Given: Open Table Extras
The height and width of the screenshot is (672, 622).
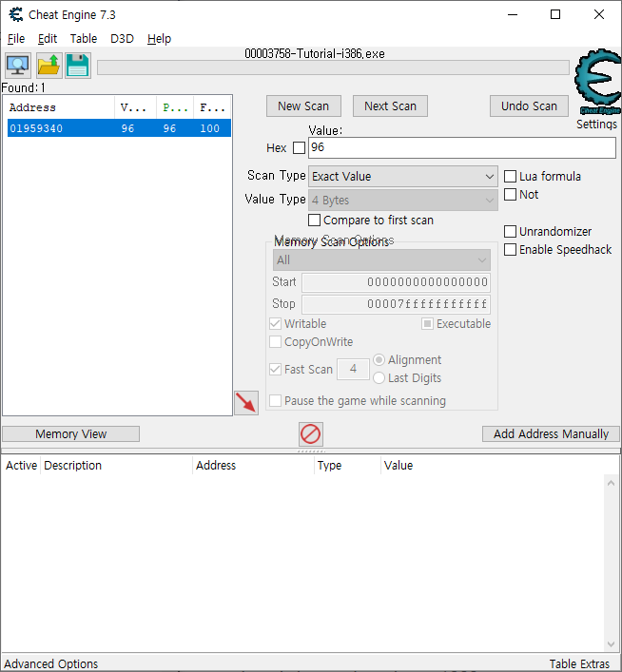Looking at the screenshot, I should pyautogui.click(x=579, y=663).
